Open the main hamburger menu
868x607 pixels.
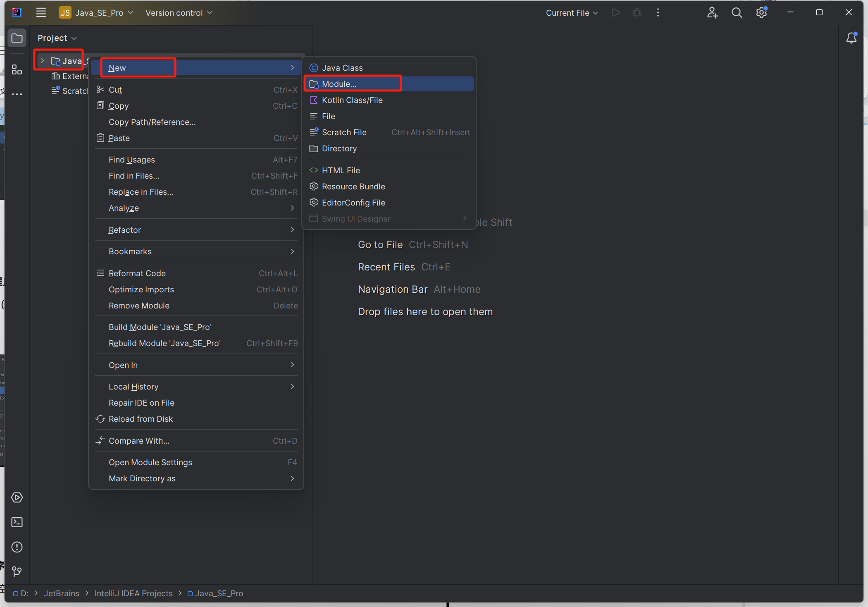coord(41,13)
